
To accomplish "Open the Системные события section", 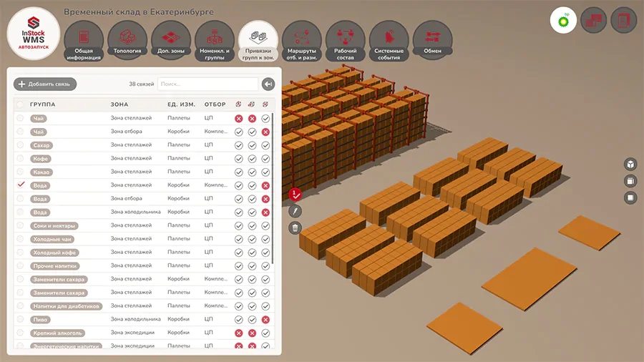I will pos(389,40).
